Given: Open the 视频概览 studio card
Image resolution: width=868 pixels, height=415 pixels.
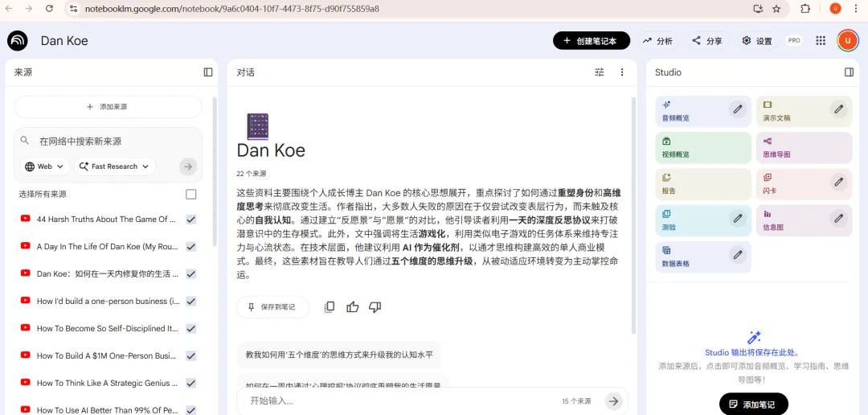Looking at the screenshot, I should (x=703, y=148).
